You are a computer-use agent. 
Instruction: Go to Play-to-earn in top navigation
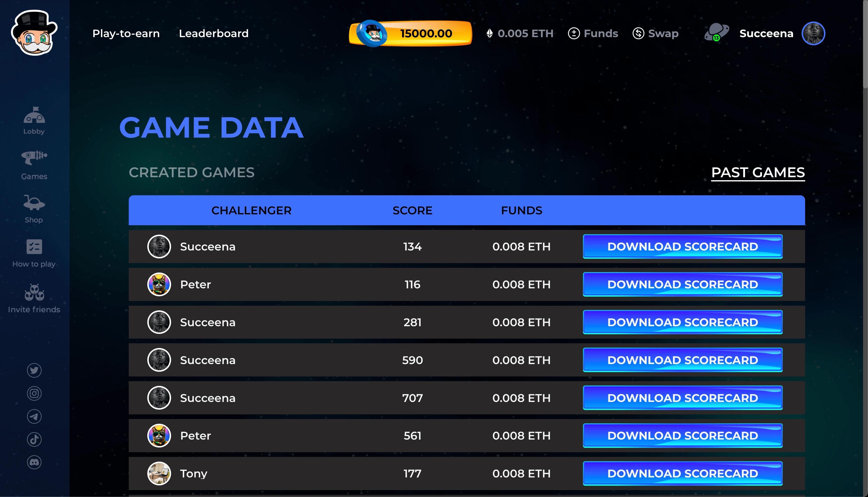126,33
